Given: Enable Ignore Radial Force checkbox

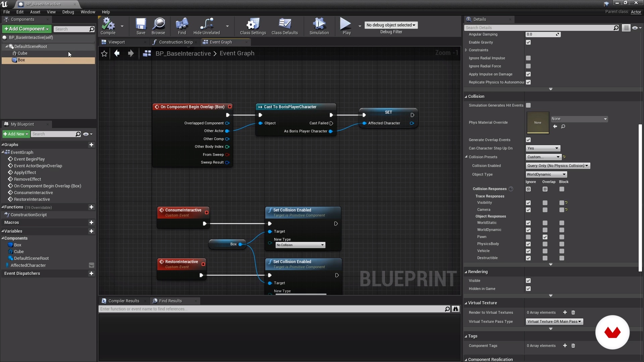Looking at the screenshot, I should click(x=528, y=66).
